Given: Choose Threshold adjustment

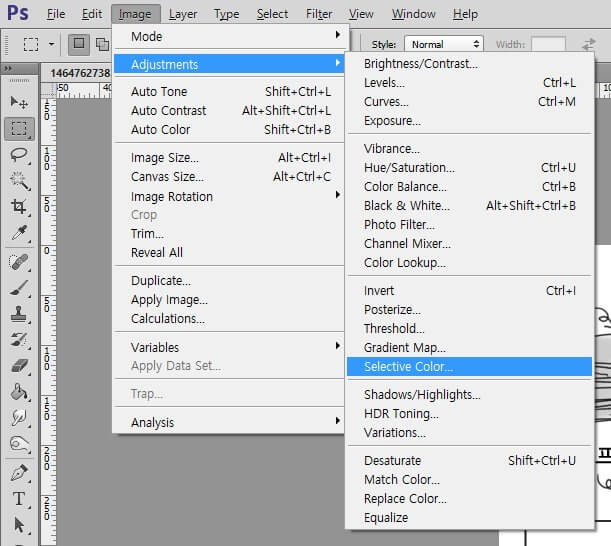Looking at the screenshot, I should click(469, 329).
